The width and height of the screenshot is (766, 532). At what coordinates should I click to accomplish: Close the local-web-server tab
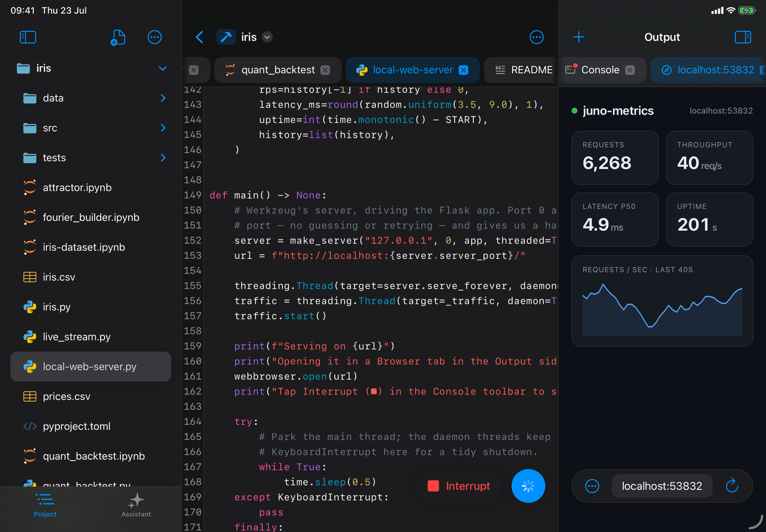[463, 70]
